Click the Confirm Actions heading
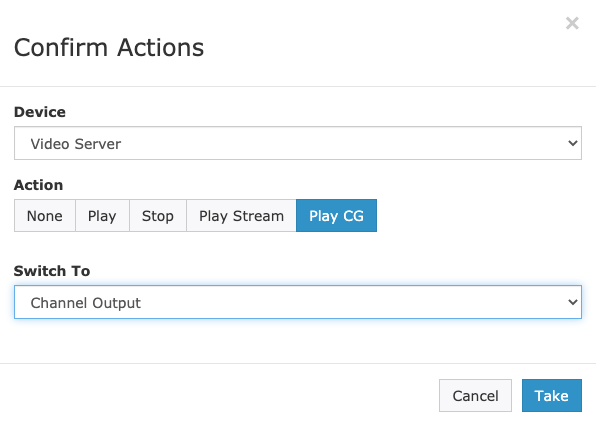Viewport: 596px width, 424px height. point(109,48)
